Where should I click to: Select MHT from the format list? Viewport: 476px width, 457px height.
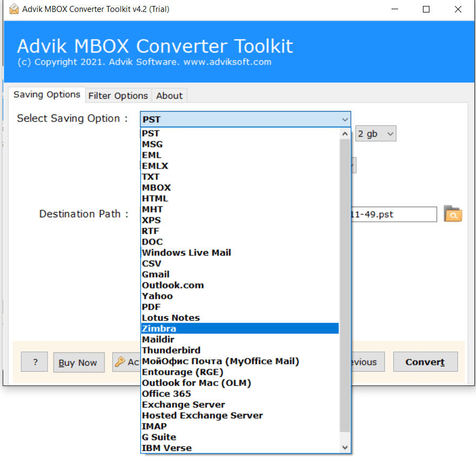[240, 209]
